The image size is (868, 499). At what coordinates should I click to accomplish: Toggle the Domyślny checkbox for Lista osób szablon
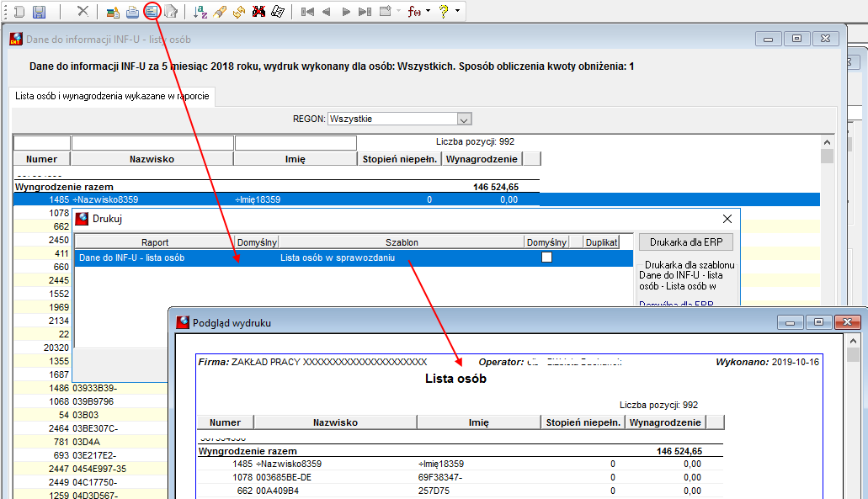click(546, 257)
